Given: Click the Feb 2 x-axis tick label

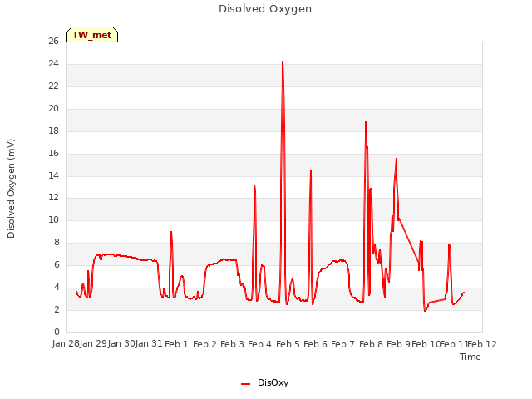Looking at the screenshot, I should 204,344.
